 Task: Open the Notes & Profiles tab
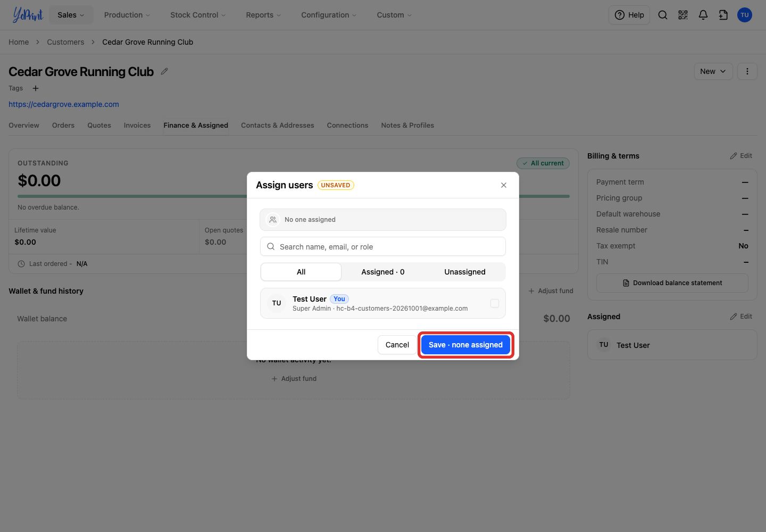coord(407,126)
